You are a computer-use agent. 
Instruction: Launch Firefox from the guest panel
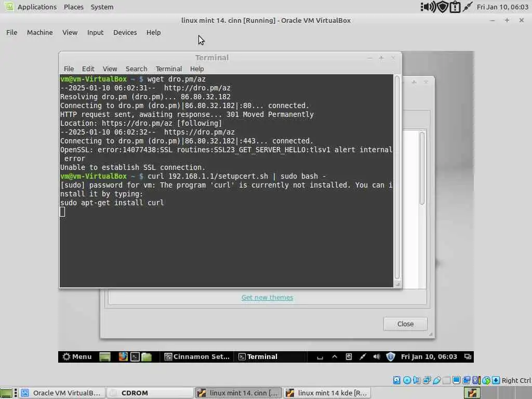tap(123, 356)
